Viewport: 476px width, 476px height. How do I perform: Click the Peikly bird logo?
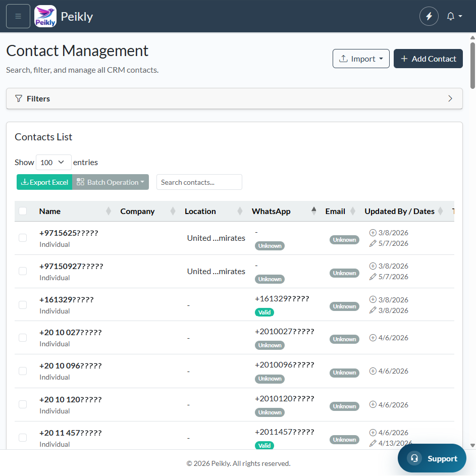[45, 16]
